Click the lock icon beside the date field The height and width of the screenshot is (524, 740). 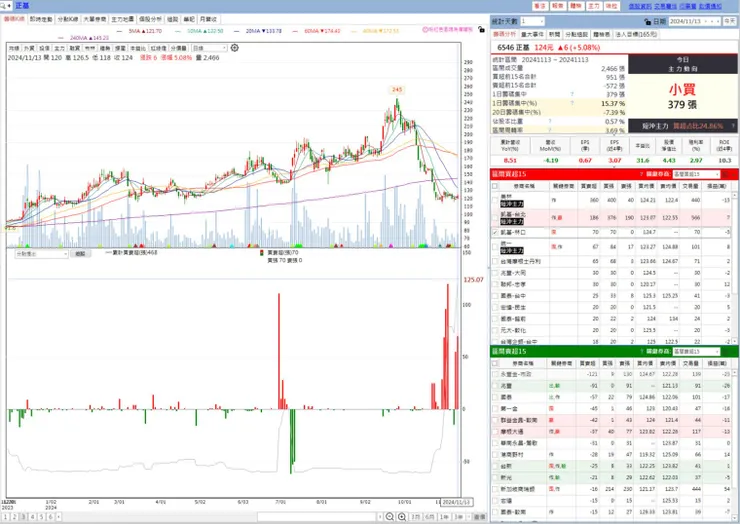pyautogui.click(x=648, y=22)
